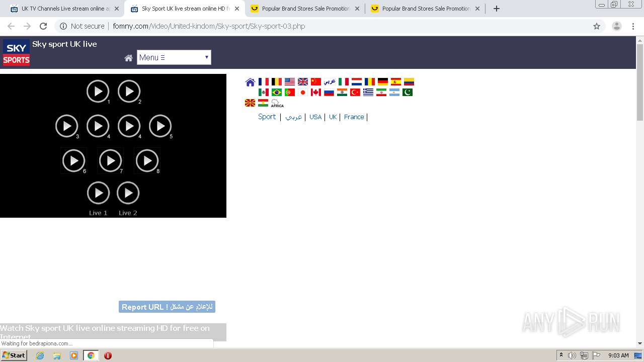Screen dimensions: 644x362
Task: Click the home icon beside the Menu dropdown
Action: [x=129, y=58]
